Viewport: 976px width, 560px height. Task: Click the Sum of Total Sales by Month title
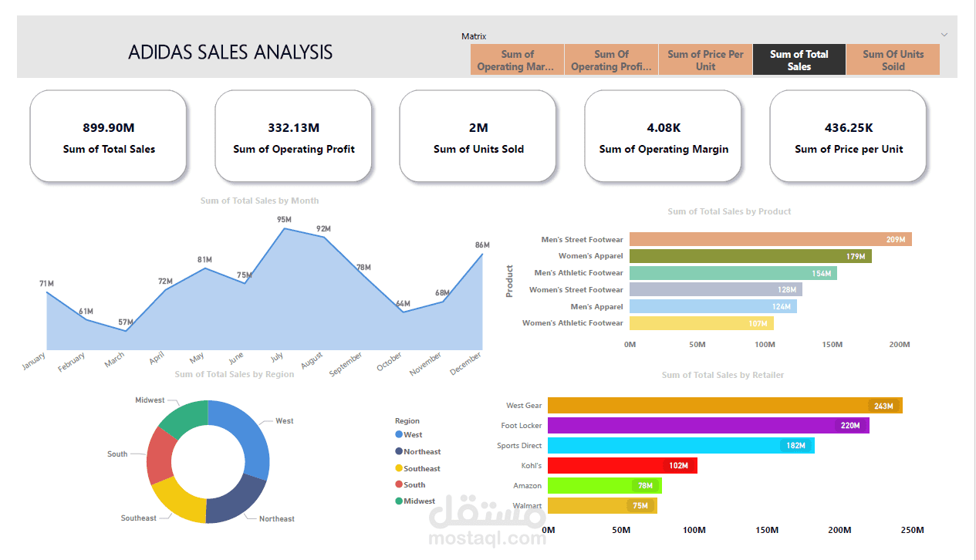click(x=260, y=201)
